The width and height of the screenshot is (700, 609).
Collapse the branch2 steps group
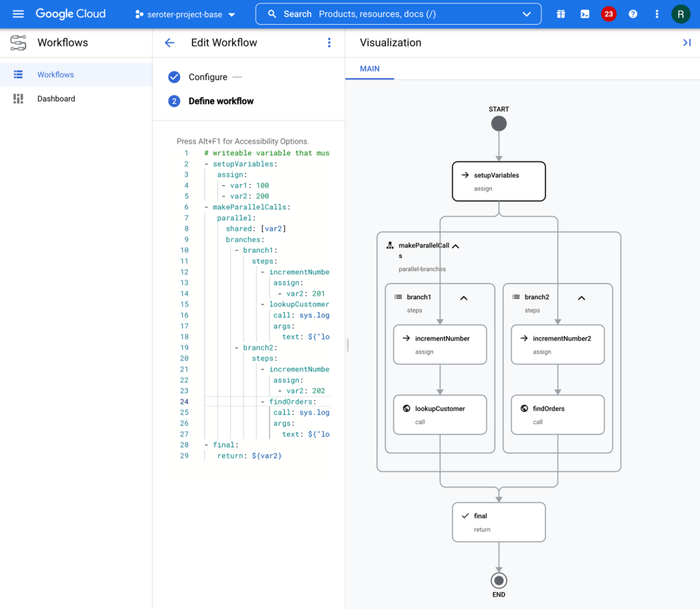(581, 298)
